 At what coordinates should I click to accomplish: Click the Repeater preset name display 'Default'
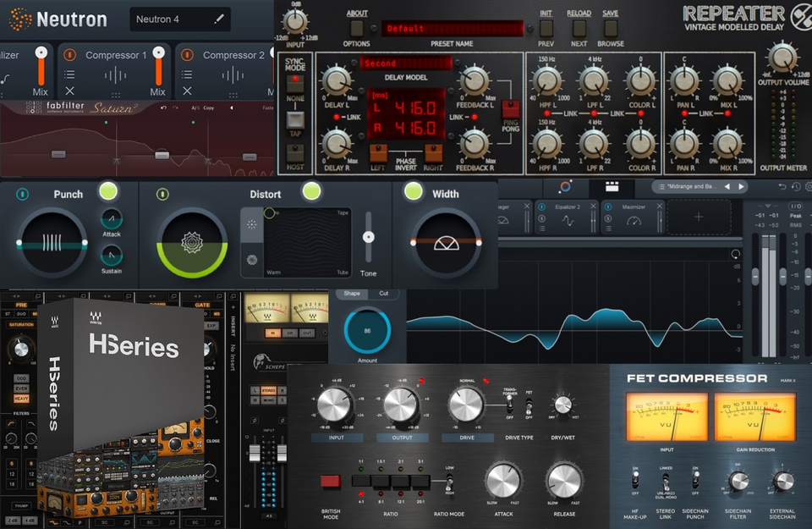tap(452, 29)
